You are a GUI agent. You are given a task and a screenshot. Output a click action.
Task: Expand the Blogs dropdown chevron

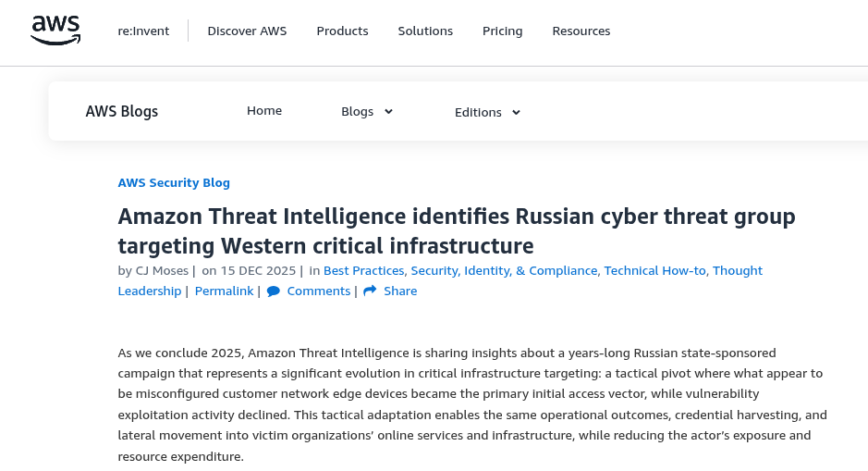point(388,112)
